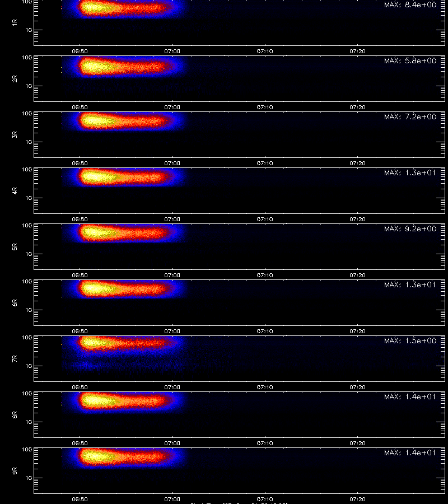Click the 10 y-axis label of panel 2R
The image size is (448, 504).
tap(29, 86)
